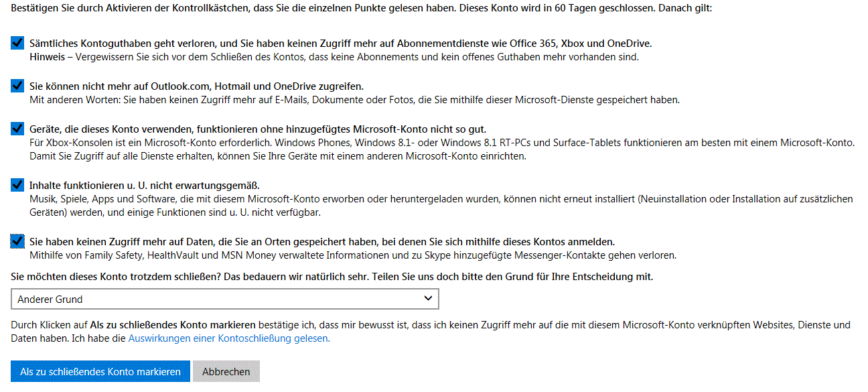Screen dimensions: 868x392
Task: Expand the reason list via its chevron arrow
Action: coord(429,299)
